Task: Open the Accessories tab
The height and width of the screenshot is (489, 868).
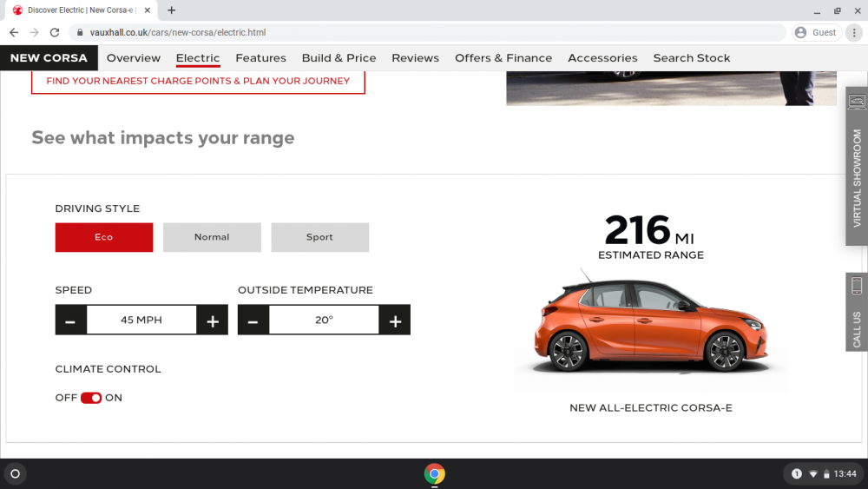Action: [x=602, y=58]
